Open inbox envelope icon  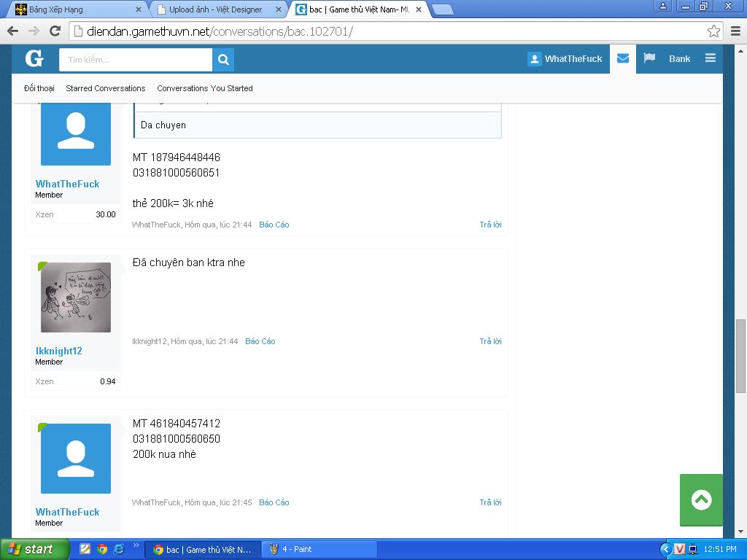click(x=623, y=58)
